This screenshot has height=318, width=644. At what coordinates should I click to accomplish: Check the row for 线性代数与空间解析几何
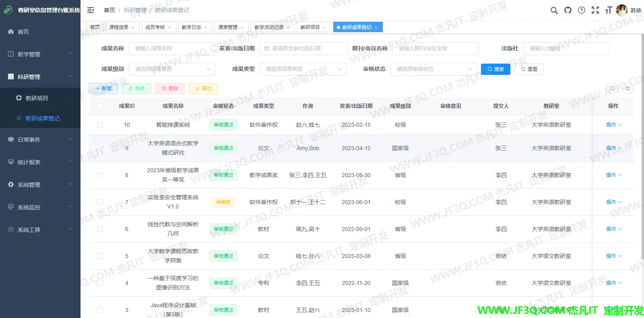point(100,229)
